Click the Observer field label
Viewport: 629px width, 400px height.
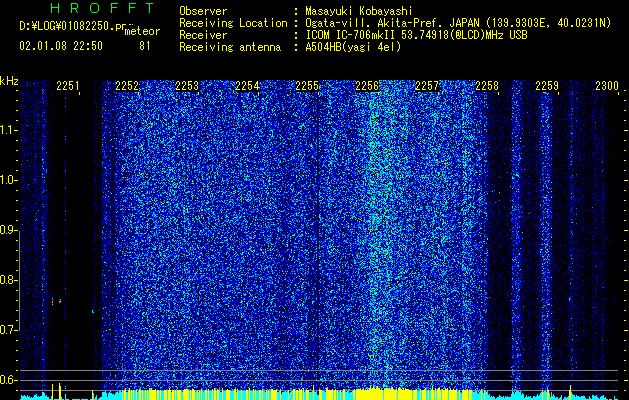click(203, 11)
